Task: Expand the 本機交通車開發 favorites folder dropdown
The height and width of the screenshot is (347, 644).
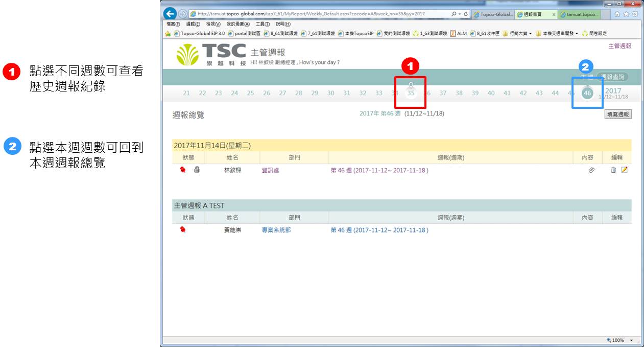Action: [x=577, y=34]
